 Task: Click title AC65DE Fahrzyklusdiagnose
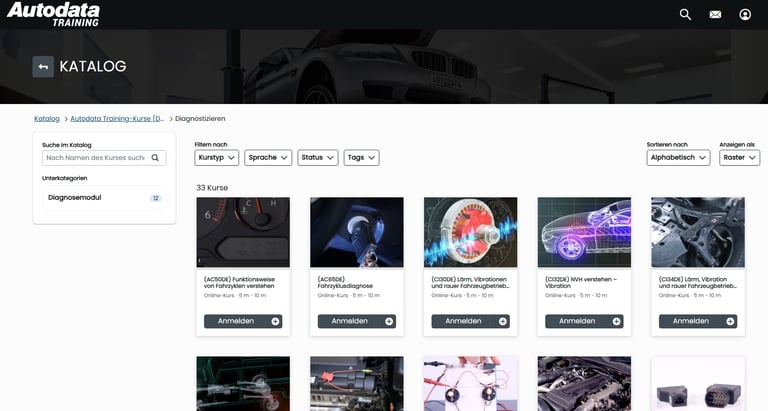[x=345, y=283]
